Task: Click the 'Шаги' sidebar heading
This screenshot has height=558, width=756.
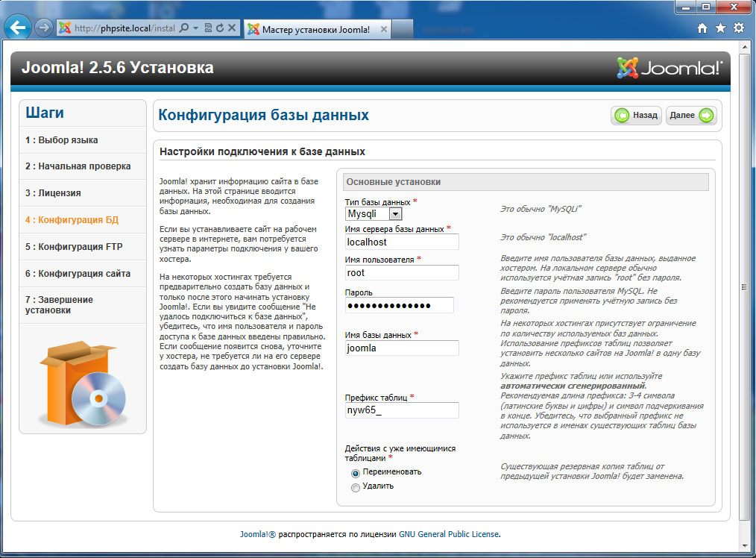Action: click(45, 113)
